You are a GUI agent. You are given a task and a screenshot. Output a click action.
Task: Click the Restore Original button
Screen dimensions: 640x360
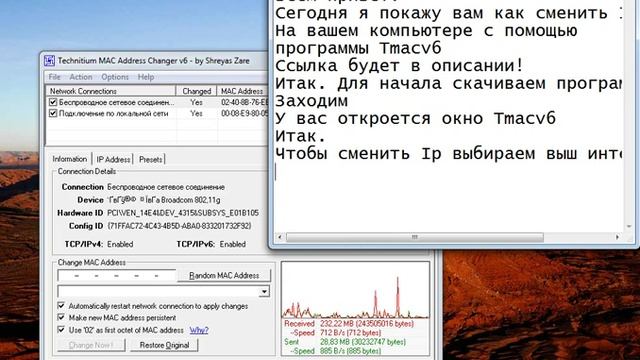(164, 345)
